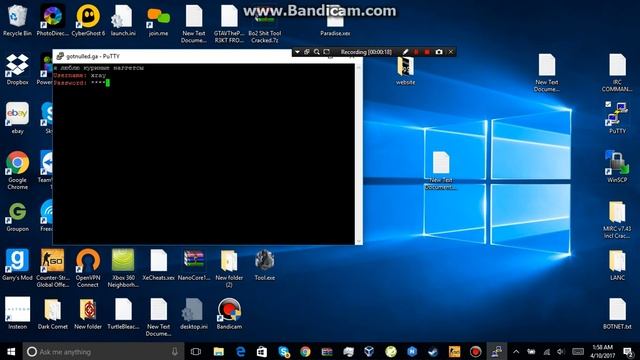Click the PuTTY scrollbar down arrow

[x=358, y=241]
